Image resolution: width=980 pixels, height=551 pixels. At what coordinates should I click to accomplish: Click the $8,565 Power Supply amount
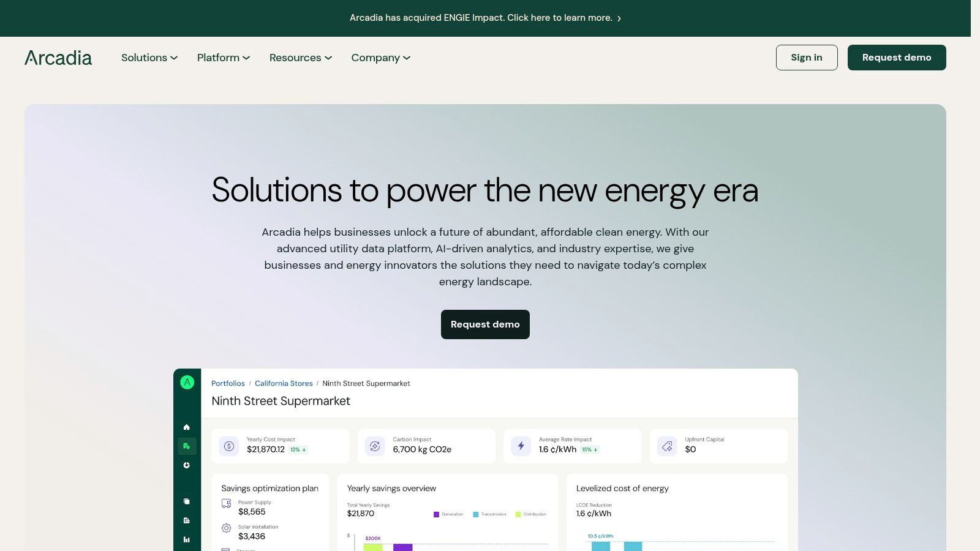tap(252, 512)
